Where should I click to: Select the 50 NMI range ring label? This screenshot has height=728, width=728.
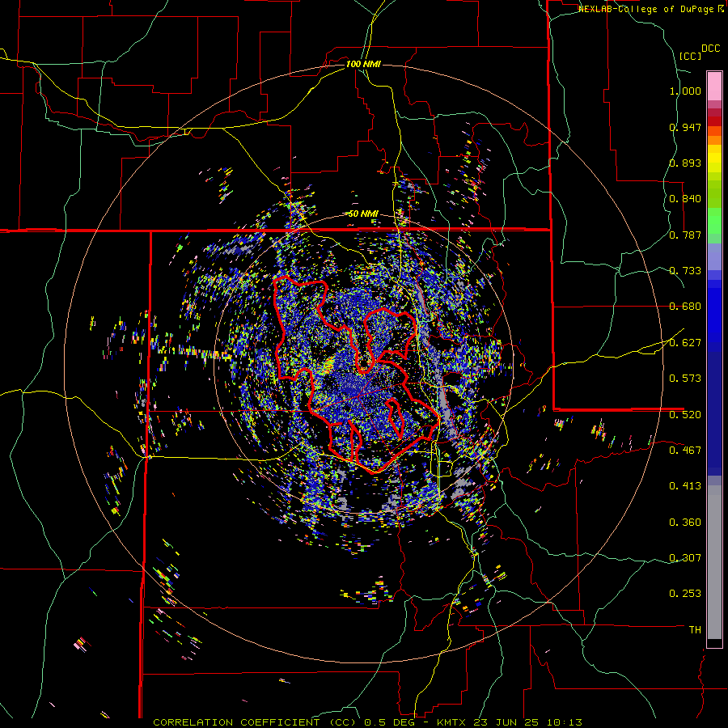tap(363, 214)
